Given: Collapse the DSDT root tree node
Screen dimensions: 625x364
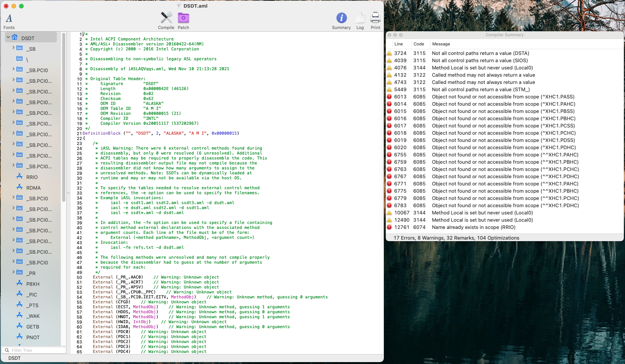Looking at the screenshot, I should [8, 37].
